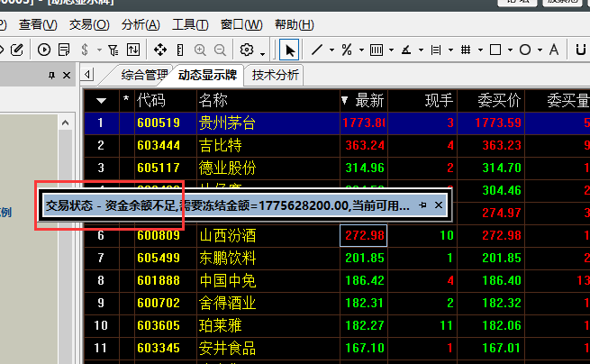This screenshot has height=364, width=590.
Task: Pin the 交易状态 notification popup
Action: 423,205
